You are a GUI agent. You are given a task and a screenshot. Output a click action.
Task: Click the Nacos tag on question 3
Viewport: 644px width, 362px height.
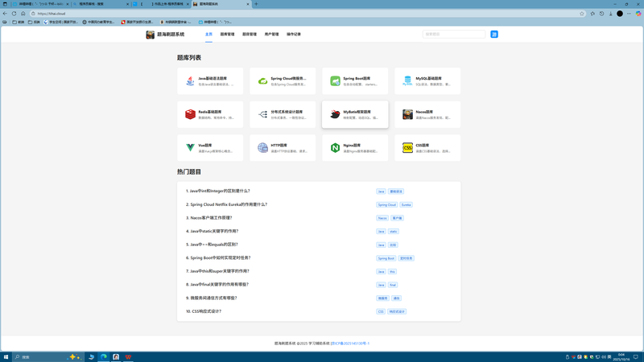coord(382,218)
